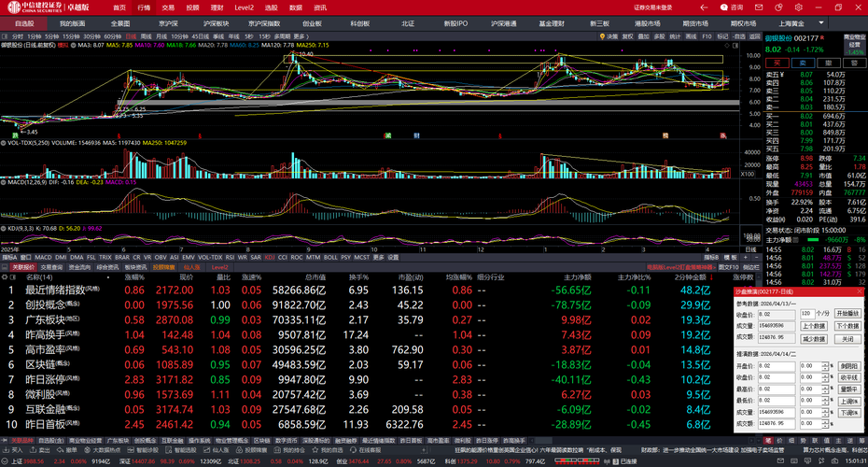Increase 开盘价 percent stepper
868x467 pixels.
point(825,364)
